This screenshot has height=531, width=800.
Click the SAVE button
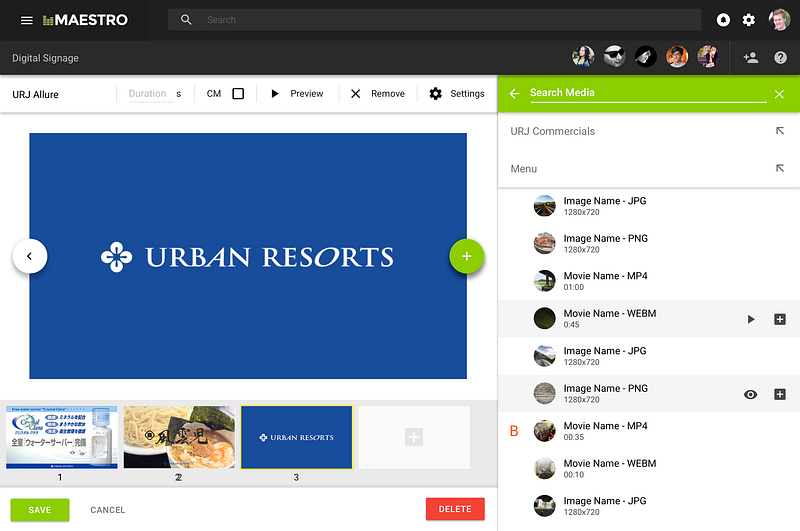point(40,510)
